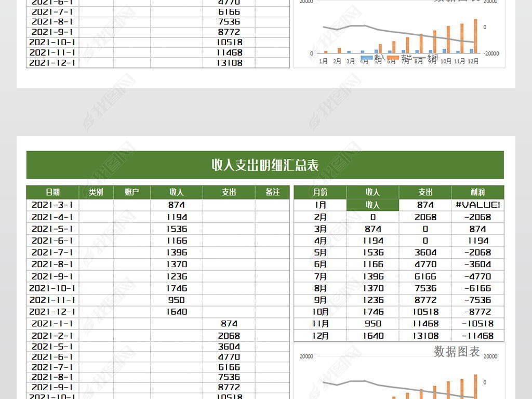Click profit value -2068 in 2月 row
This screenshot has width=532, height=399.
click(x=478, y=217)
